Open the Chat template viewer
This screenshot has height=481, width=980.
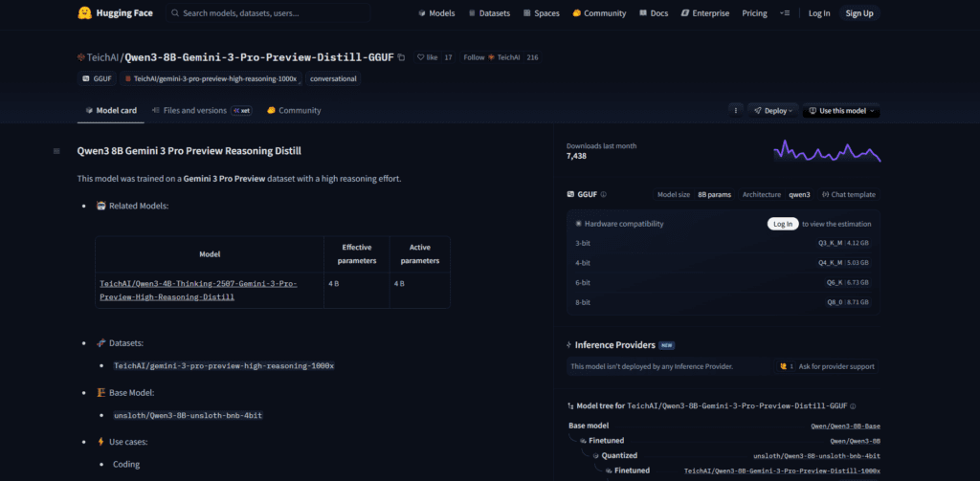849,194
